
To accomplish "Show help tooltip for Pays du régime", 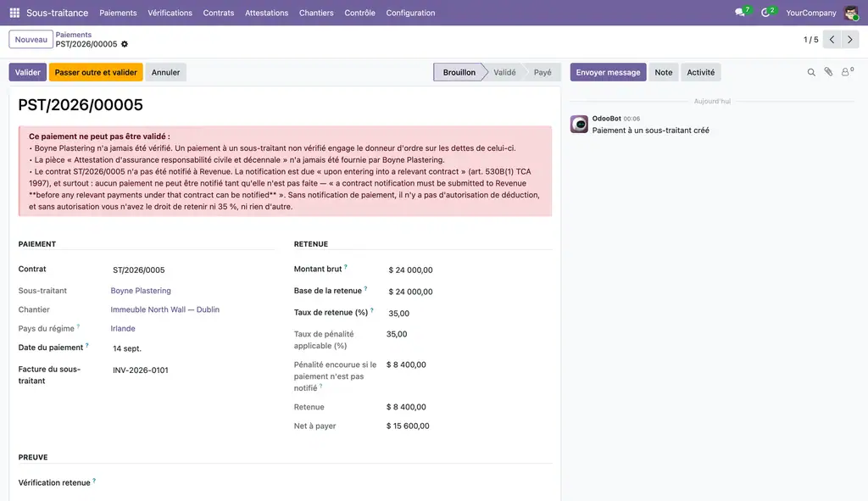I will point(78,326).
